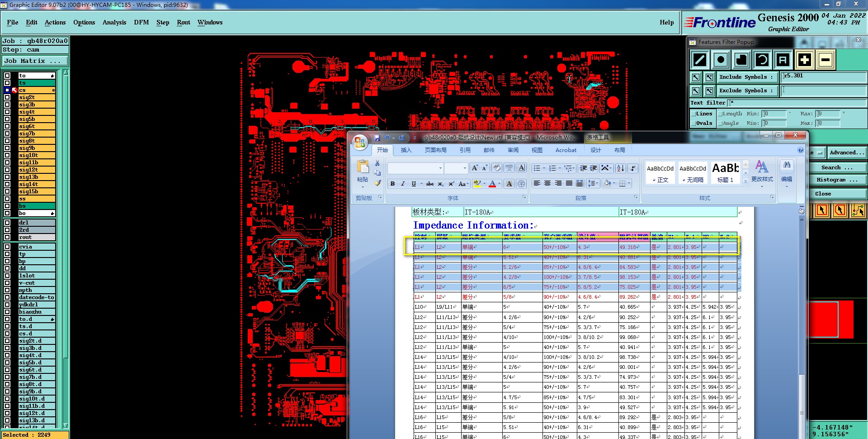Click the Cut scissors icon in Word

(377, 163)
